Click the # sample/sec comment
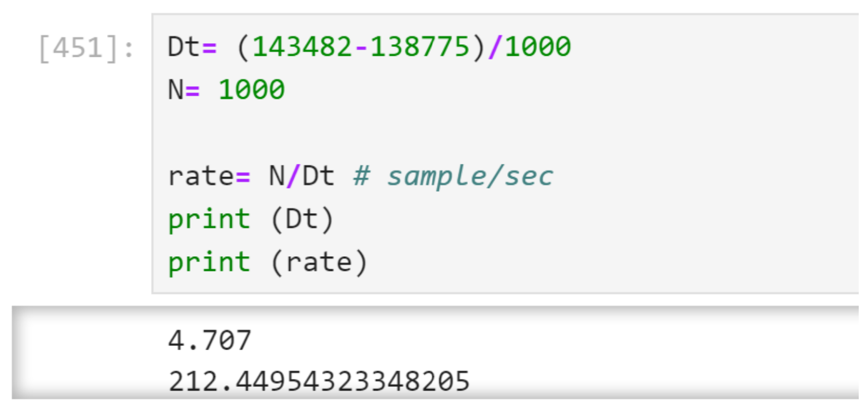Image resolution: width=868 pixels, height=407 pixels. click(453, 176)
